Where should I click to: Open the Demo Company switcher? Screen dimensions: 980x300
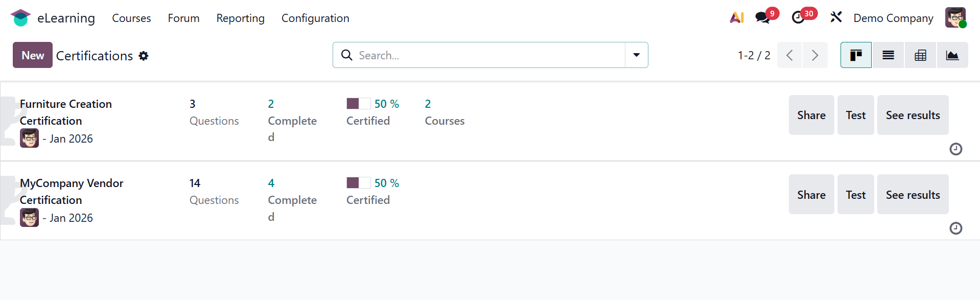pyautogui.click(x=893, y=18)
